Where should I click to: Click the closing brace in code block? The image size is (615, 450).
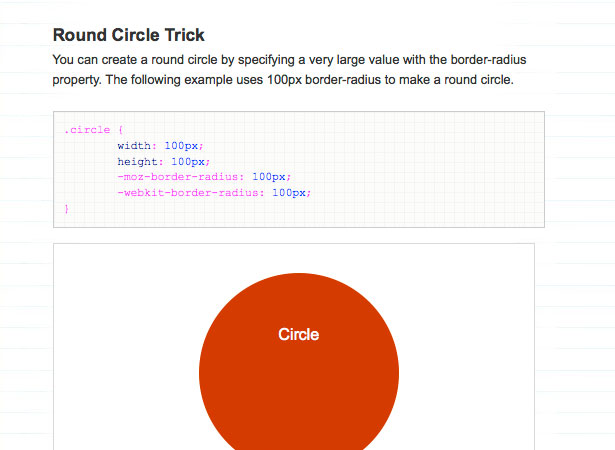click(67, 209)
